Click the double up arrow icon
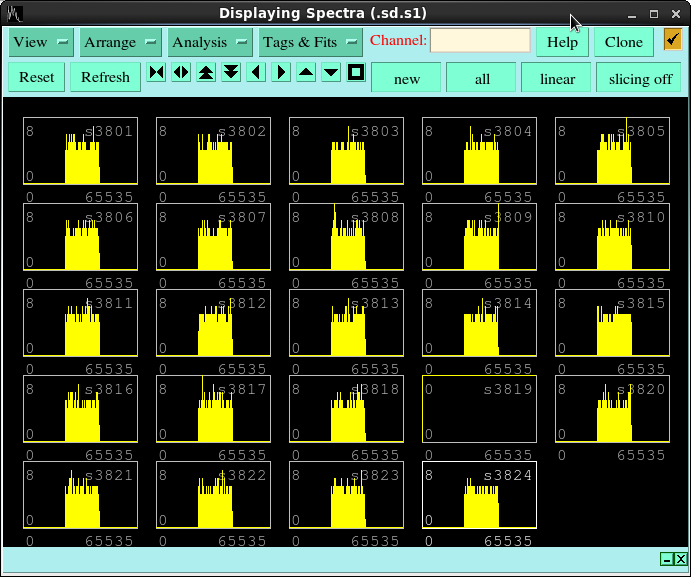The height and width of the screenshot is (577, 691). 206,73
